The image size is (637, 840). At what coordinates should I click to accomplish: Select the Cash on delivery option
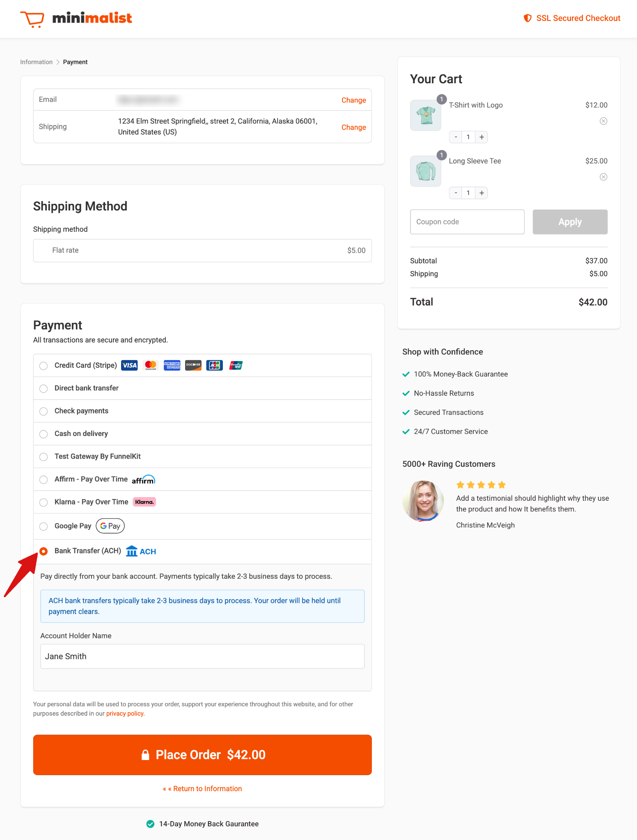pos(44,434)
